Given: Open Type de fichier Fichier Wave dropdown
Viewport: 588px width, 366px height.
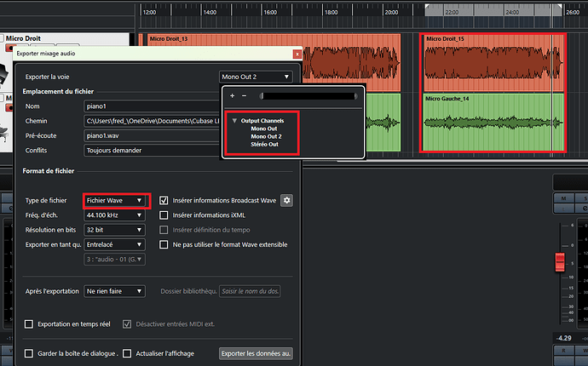Looking at the screenshot, I should [114, 200].
